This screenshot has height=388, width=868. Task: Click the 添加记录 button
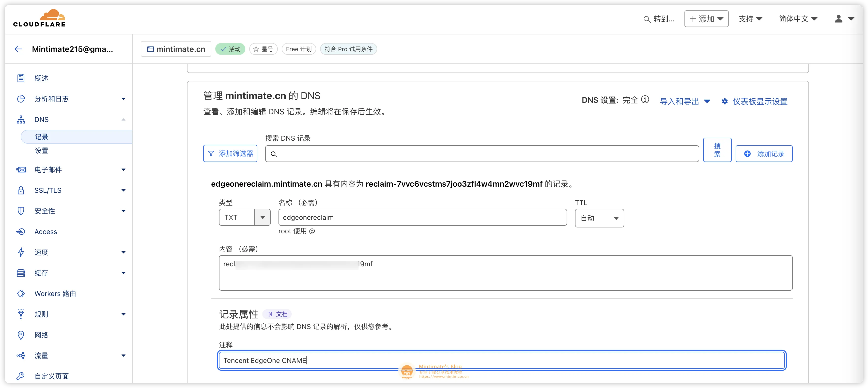point(764,154)
